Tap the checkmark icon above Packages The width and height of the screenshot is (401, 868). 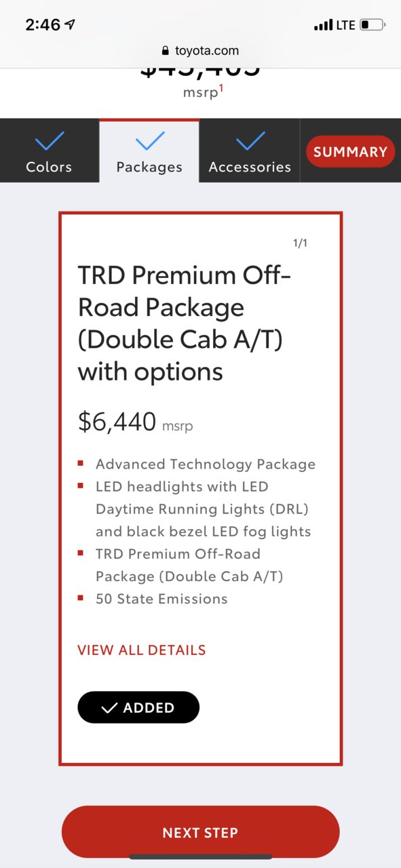click(150, 141)
